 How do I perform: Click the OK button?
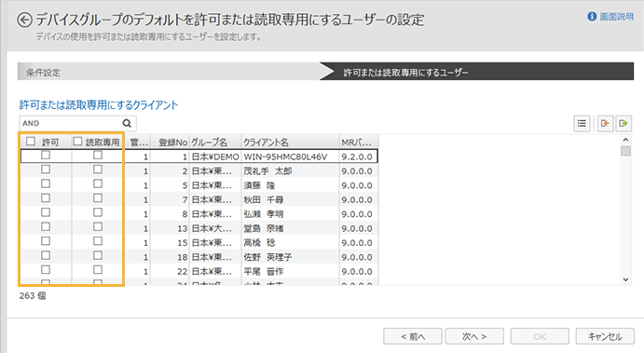point(540,336)
